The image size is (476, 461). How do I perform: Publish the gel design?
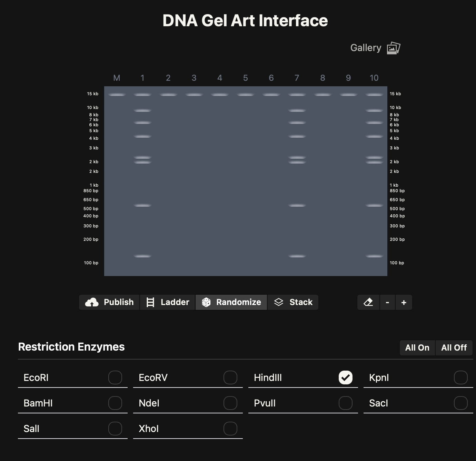click(109, 302)
